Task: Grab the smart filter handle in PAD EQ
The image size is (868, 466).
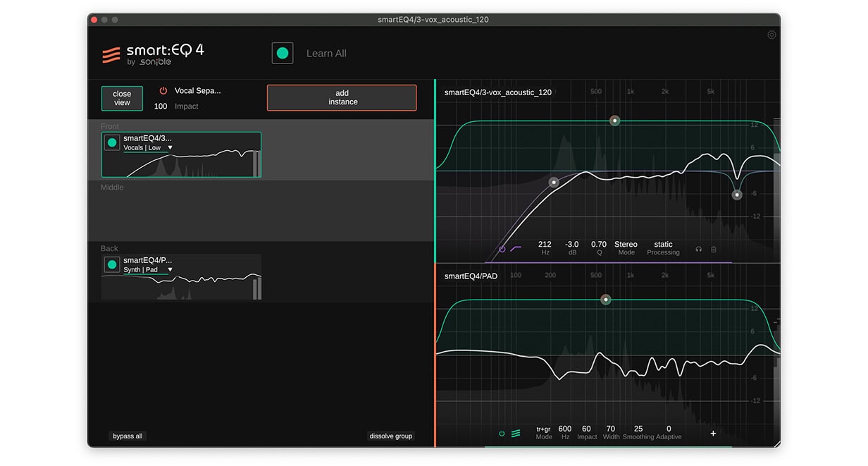Action: (605, 300)
